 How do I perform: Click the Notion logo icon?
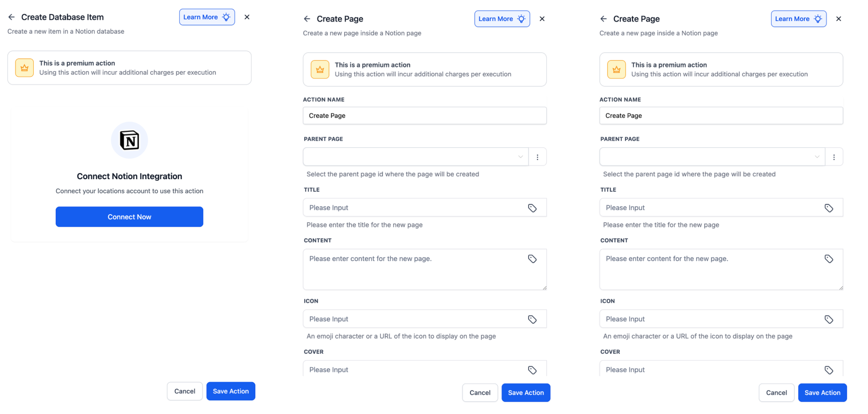[x=129, y=140]
